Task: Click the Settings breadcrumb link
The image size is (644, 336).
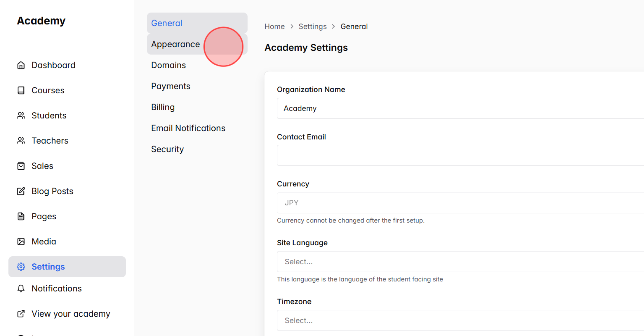Action: point(313,26)
